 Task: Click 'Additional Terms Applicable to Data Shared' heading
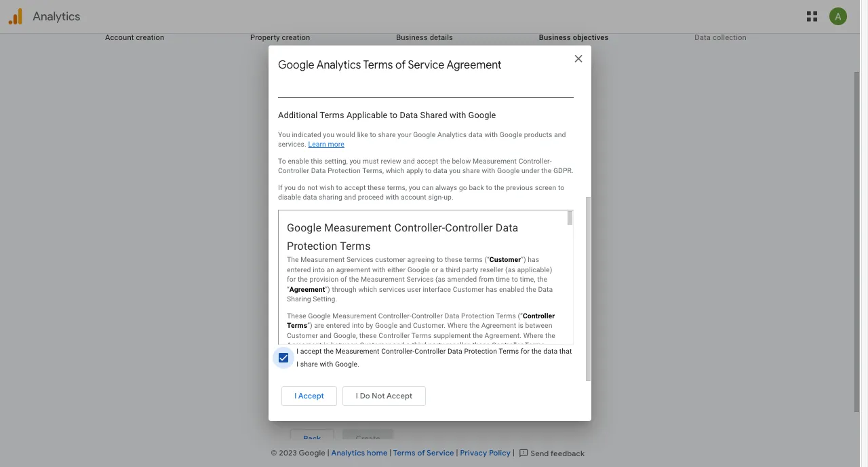tap(387, 115)
